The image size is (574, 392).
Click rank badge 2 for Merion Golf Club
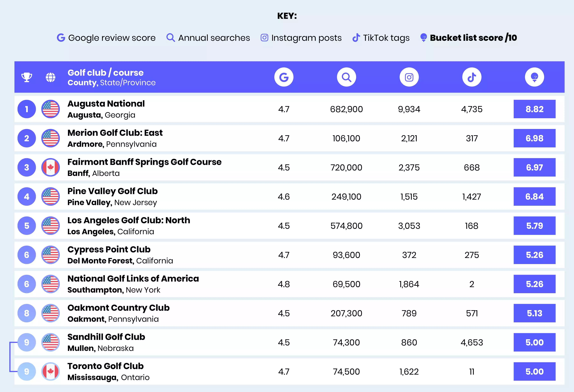click(x=27, y=138)
